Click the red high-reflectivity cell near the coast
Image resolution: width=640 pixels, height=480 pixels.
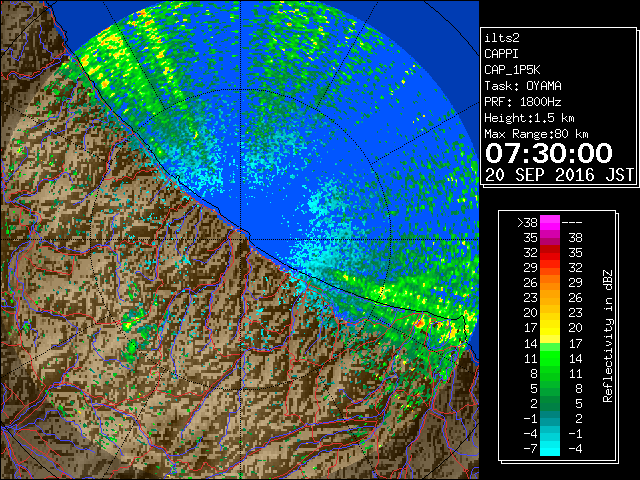[x=419, y=323]
